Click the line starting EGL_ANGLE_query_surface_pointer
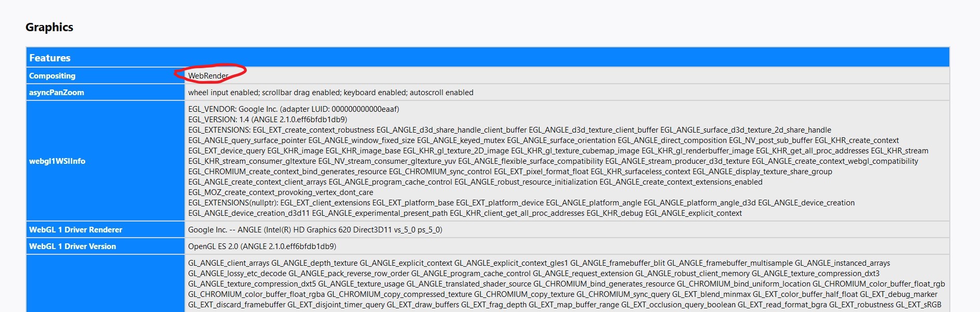 543,140
